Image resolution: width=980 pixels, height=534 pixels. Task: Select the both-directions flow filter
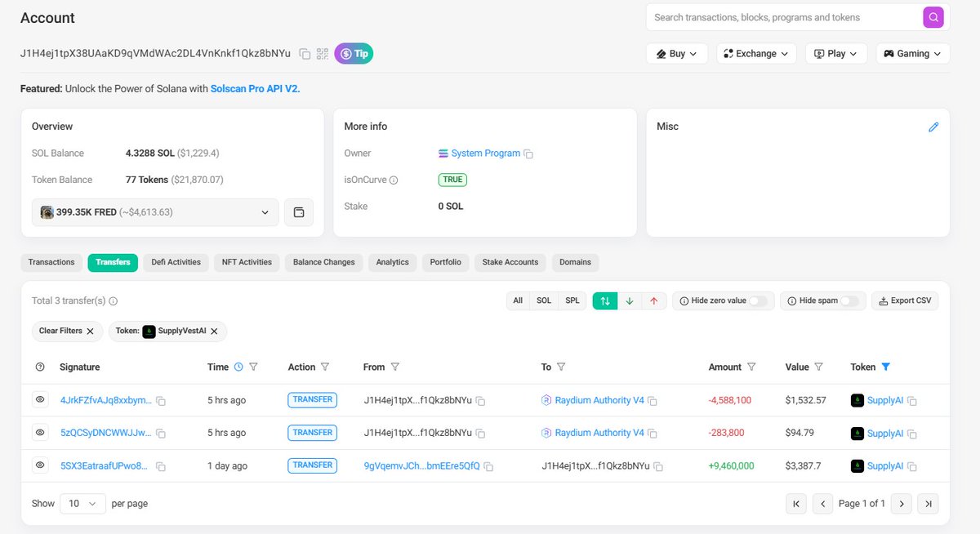coord(605,300)
